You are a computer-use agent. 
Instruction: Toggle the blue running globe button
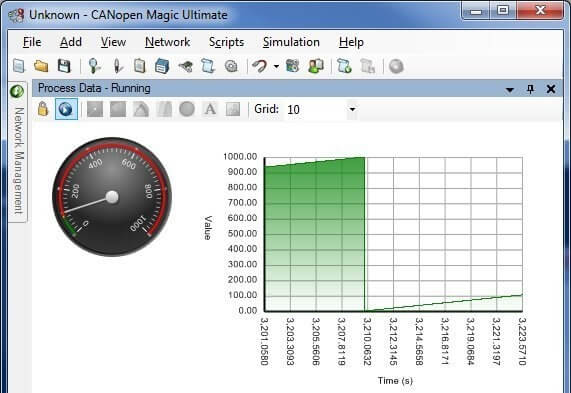tap(66, 109)
